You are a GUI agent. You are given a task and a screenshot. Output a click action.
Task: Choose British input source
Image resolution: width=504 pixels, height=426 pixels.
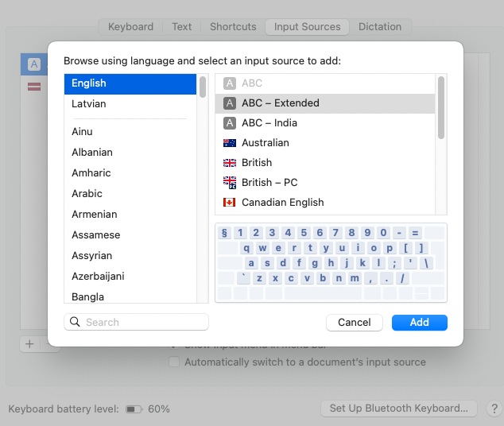point(325,163)
